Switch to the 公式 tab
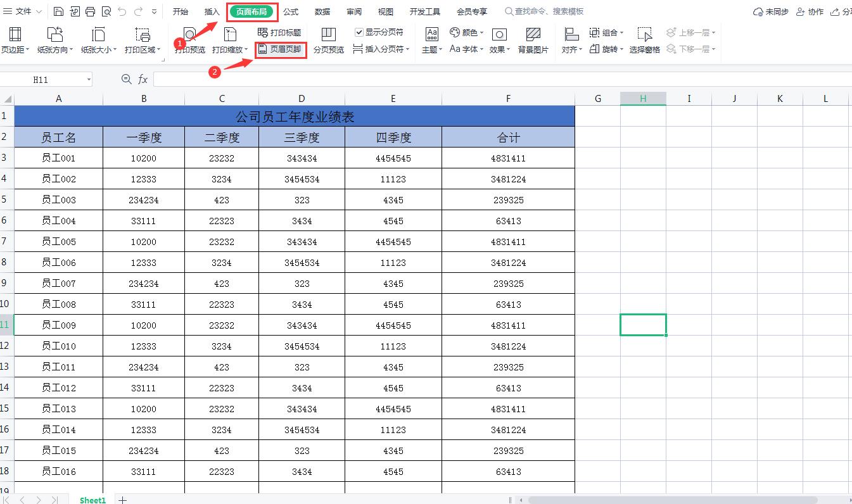The image size is (852, 504). [291, 11]
